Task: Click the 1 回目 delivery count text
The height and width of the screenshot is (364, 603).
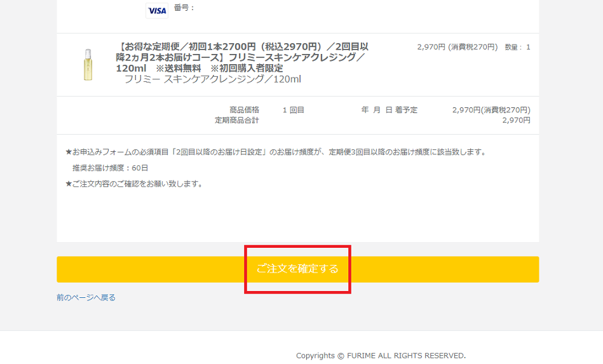Action: 293,110
